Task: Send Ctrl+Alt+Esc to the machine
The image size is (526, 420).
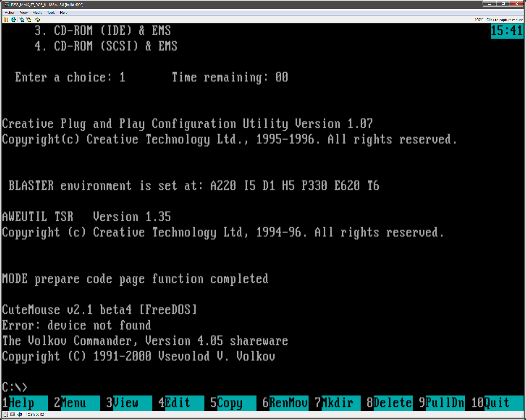Action: click(x=29, y=19)
